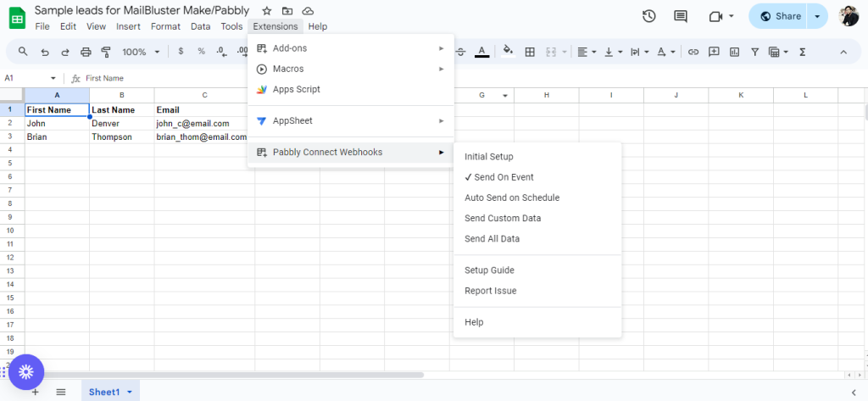Activate the paint format tool
The height and width of the screenshot is (401, 868).
tap(106, 52)
